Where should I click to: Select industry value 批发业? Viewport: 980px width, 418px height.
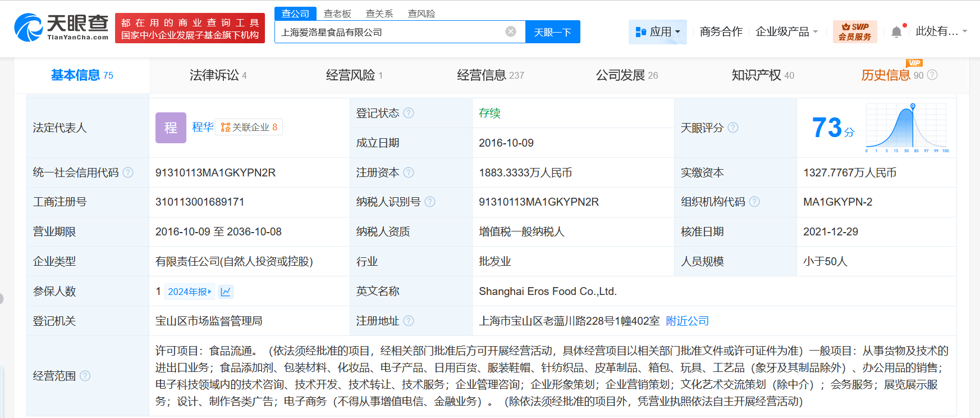point(494,261)
